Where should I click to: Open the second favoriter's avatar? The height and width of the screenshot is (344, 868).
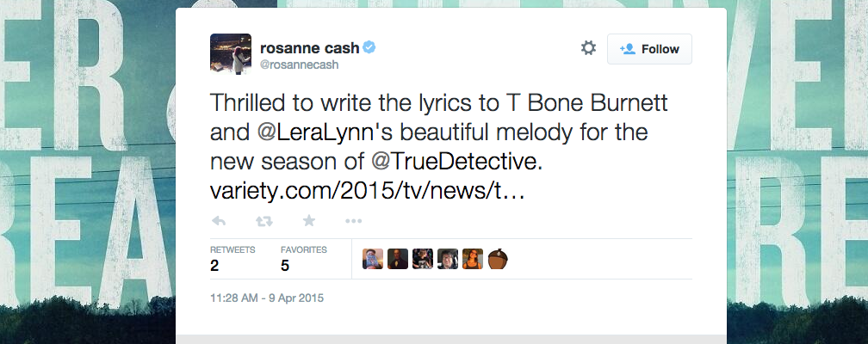click(x=397, y=259)
